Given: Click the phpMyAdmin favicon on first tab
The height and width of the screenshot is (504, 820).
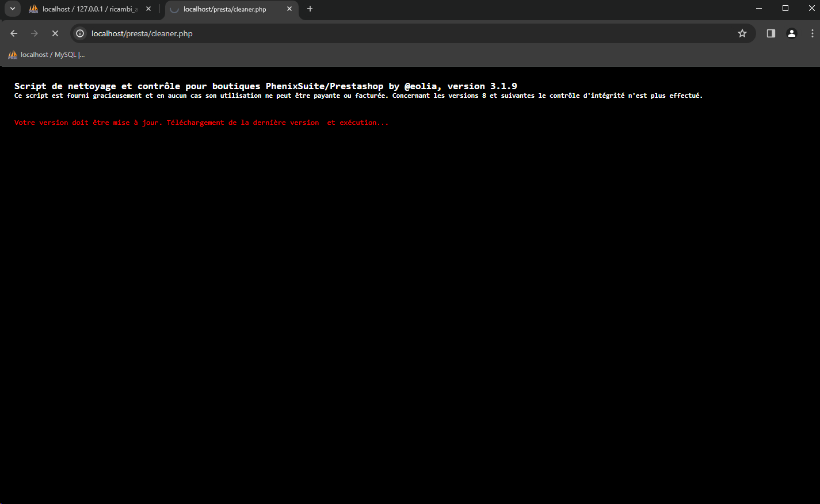Looking at the screenshot, I should pos(33,9).
